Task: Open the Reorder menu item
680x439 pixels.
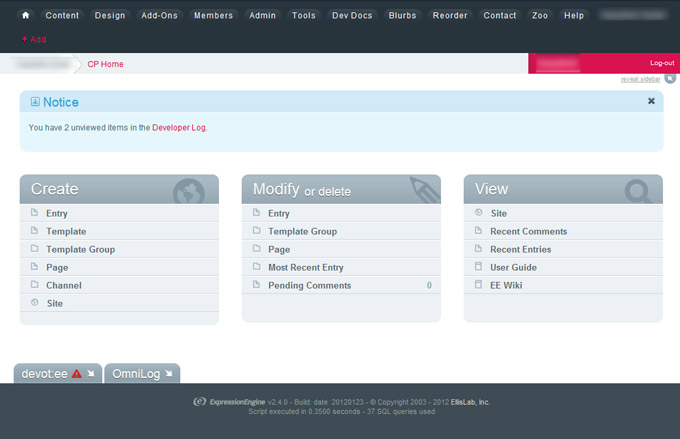Action: pyautogui.click(x=450, y=16)
